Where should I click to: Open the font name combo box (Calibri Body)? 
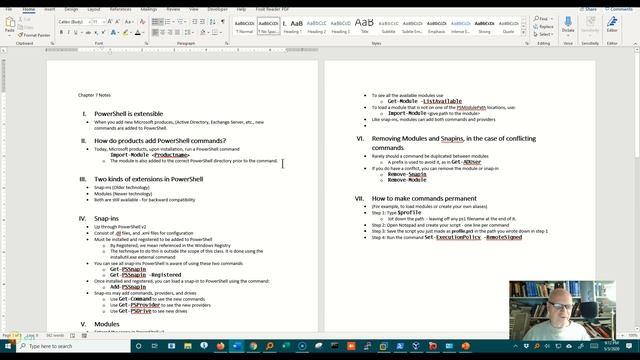74,22
